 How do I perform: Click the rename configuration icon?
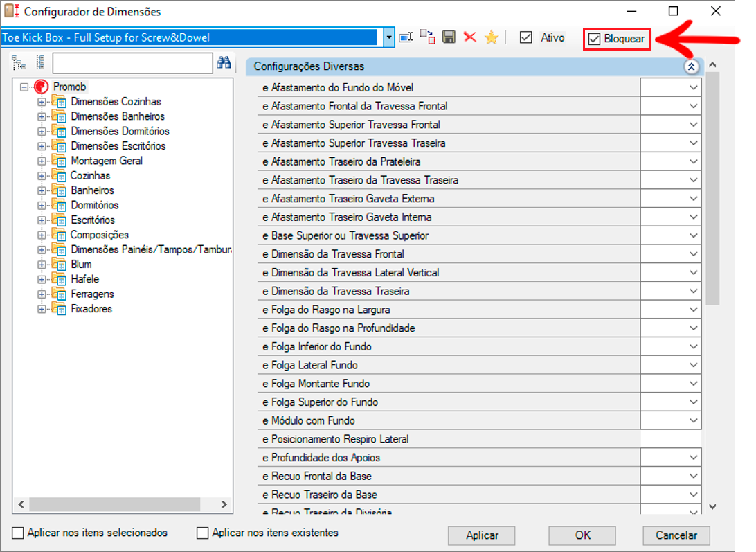pos(406,37)
